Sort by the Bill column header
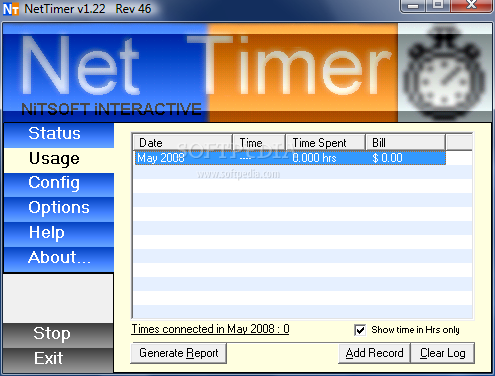495x376 pixels. (x=405, y=143)
